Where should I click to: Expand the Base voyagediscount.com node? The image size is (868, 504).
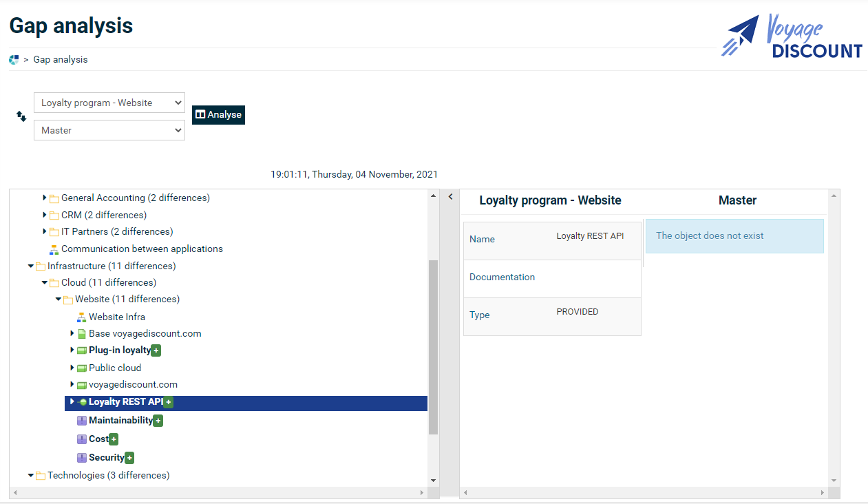click(x=72, y=334)
